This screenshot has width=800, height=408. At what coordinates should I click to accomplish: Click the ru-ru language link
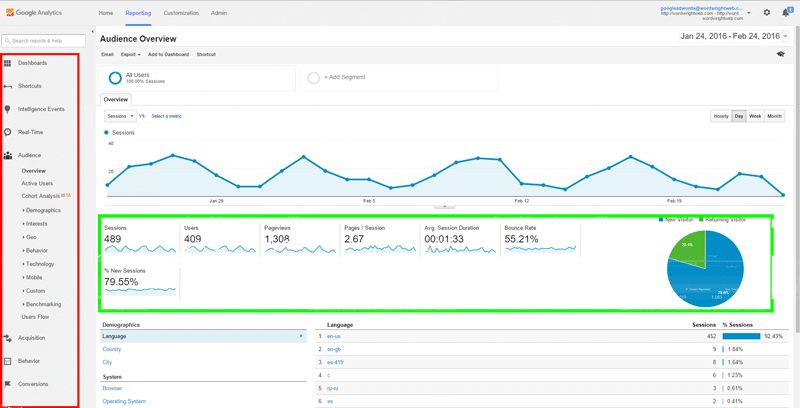pyautogui.click(x=333, y=389)
